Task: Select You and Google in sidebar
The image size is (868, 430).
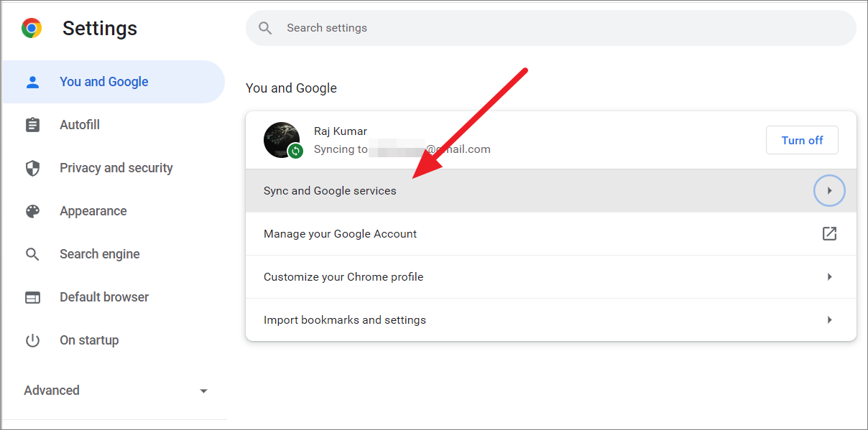Action: click(x=114, y=82)
